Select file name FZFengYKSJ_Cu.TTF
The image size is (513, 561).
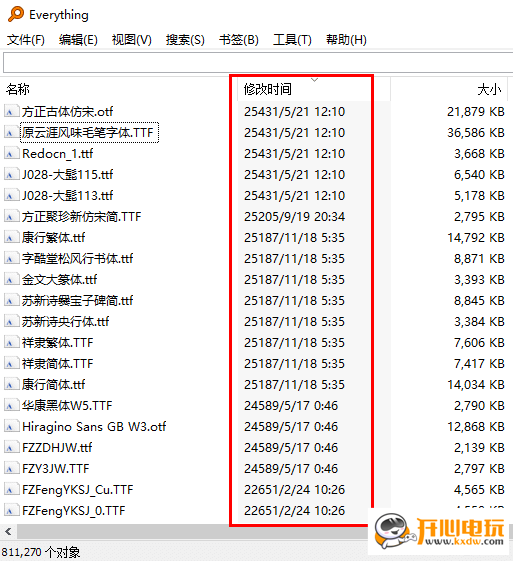coord(78,489)
